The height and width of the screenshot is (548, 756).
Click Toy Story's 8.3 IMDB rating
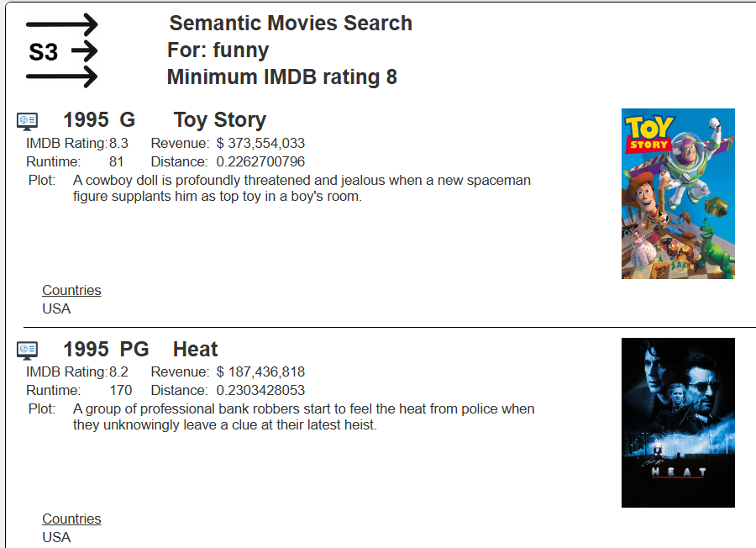point(118,143)
